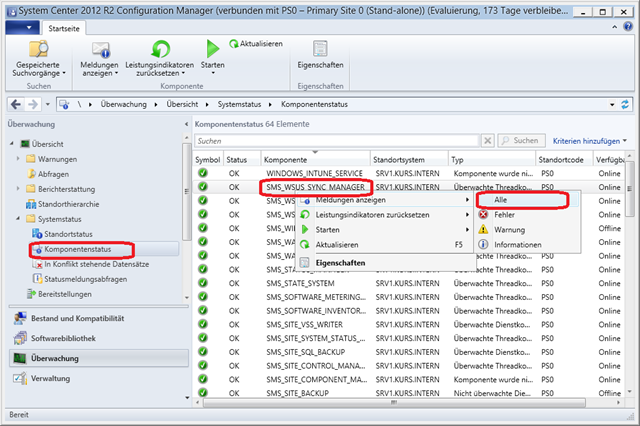Sort by Komponente column header

pyautogui.click(x=316, y=160)
